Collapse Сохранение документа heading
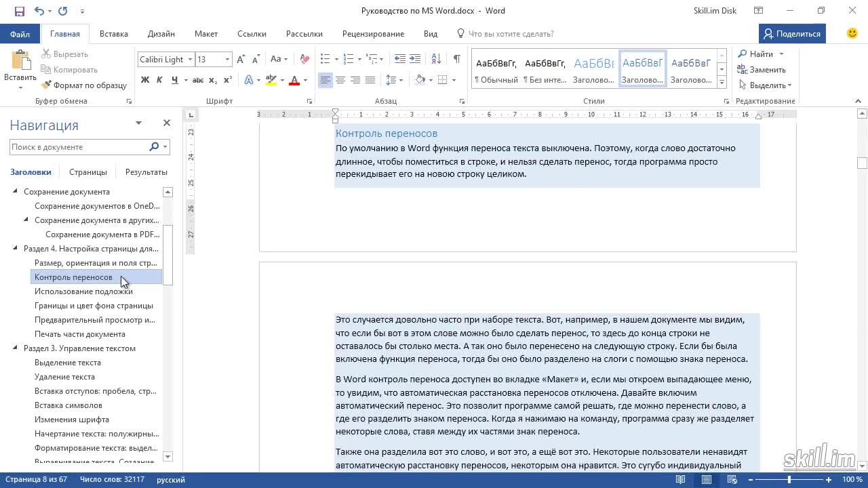The width and height of the screenshot is (868, 488). [x=16, y=192]
